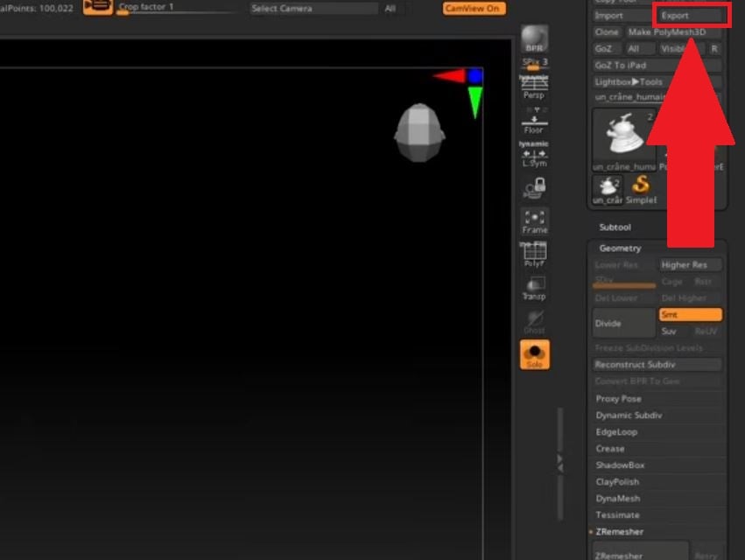Collapse the ZRemesher section header
Image resolution: width=745 pixels, height=560 pixels.
click(x=620, y=531)
